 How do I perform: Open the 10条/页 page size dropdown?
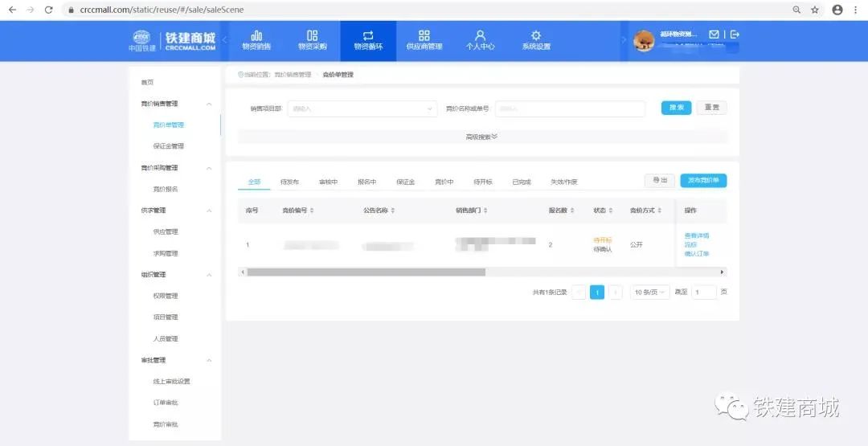click(650, 293)
